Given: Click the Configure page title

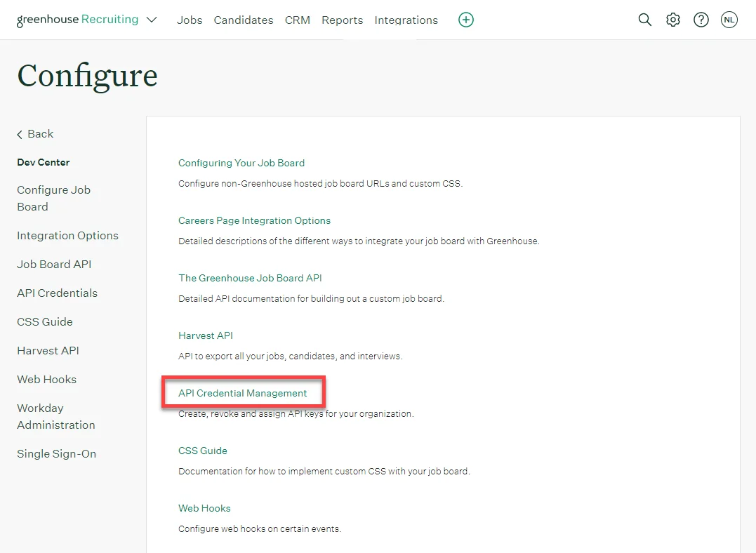Looking at the screenshot, I should pyautogui.click(x=87, y=76).
